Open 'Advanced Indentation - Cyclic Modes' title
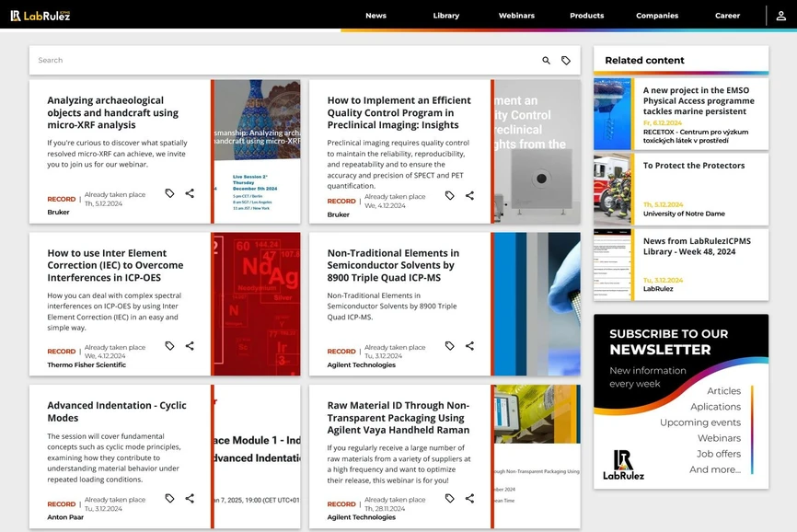 (x=117, y=411)
